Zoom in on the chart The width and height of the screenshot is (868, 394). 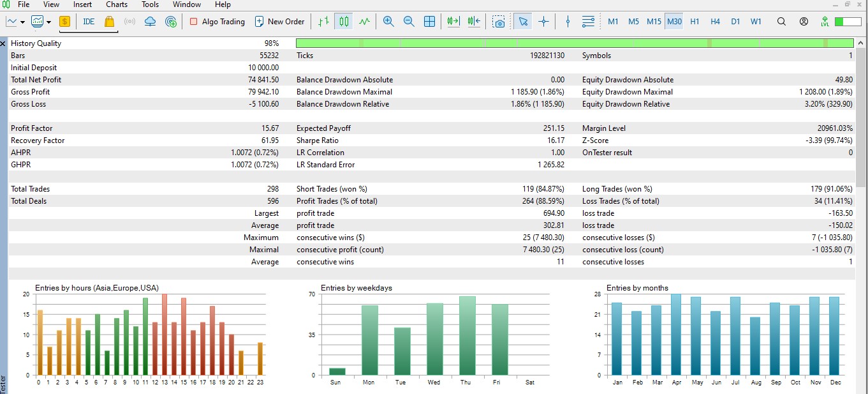(x=388, y=21)
